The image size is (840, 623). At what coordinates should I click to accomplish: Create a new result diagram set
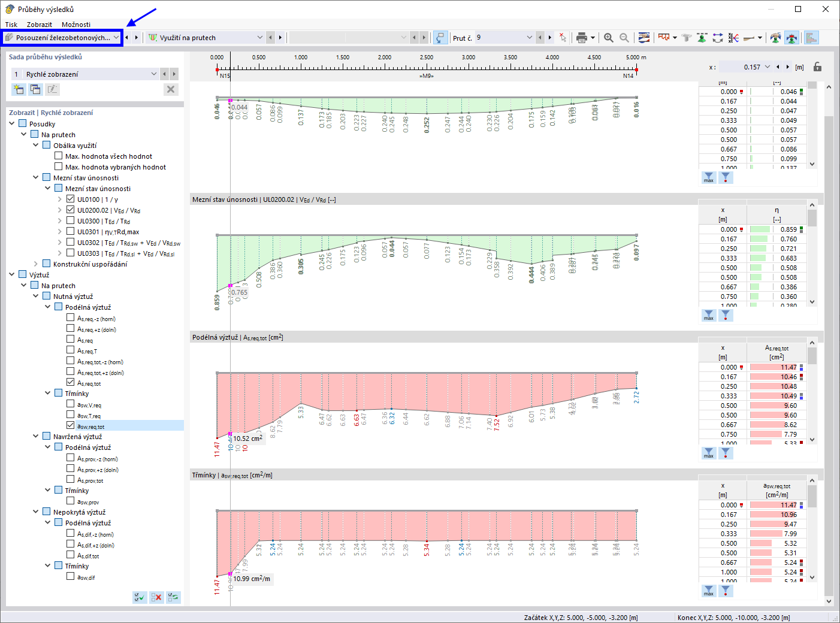pyautogui.click(x=19, y=89)
